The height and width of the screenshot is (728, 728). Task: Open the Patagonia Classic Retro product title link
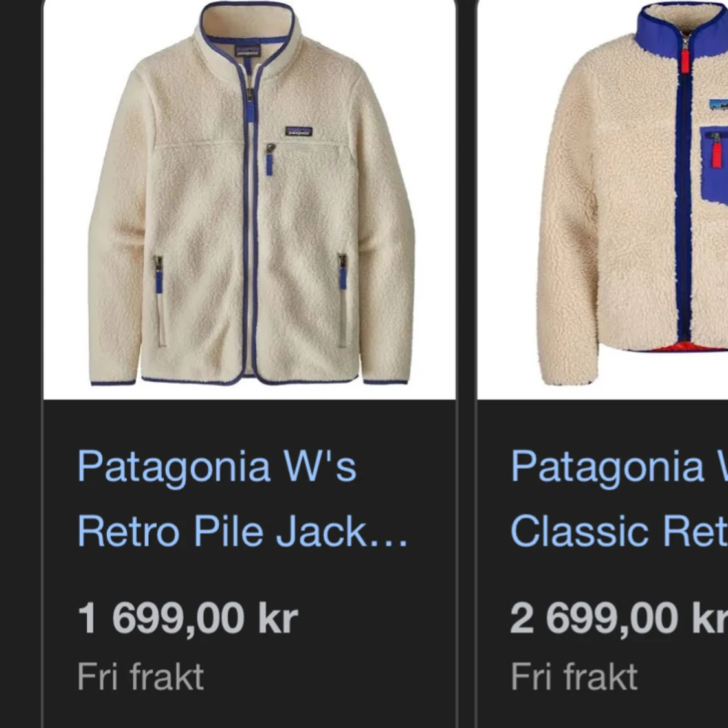(619, 499)
